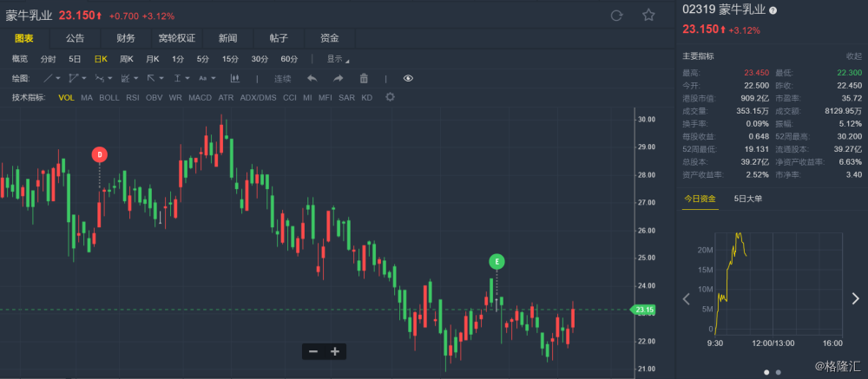Image resolution: width=868 pixels, height=379 pixels.
Task: Open indicator settings gear icon
Action: click(391, 97)
